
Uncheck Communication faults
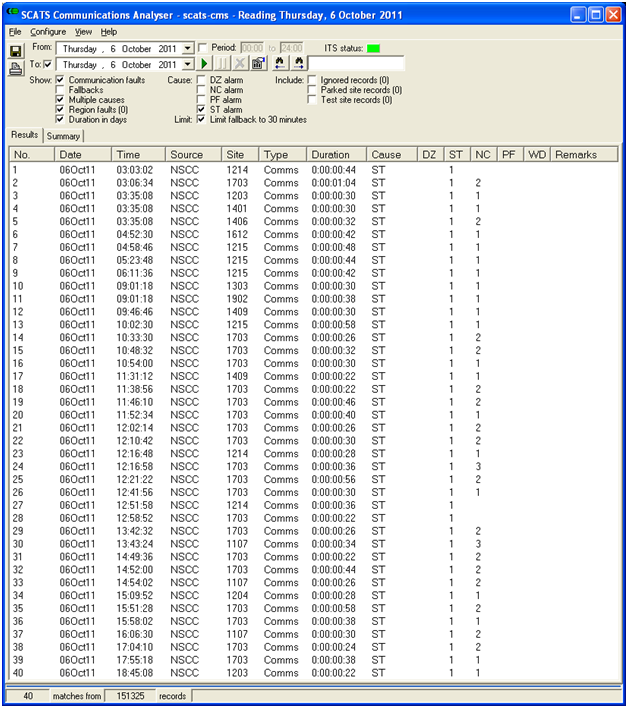click(60, 80)
